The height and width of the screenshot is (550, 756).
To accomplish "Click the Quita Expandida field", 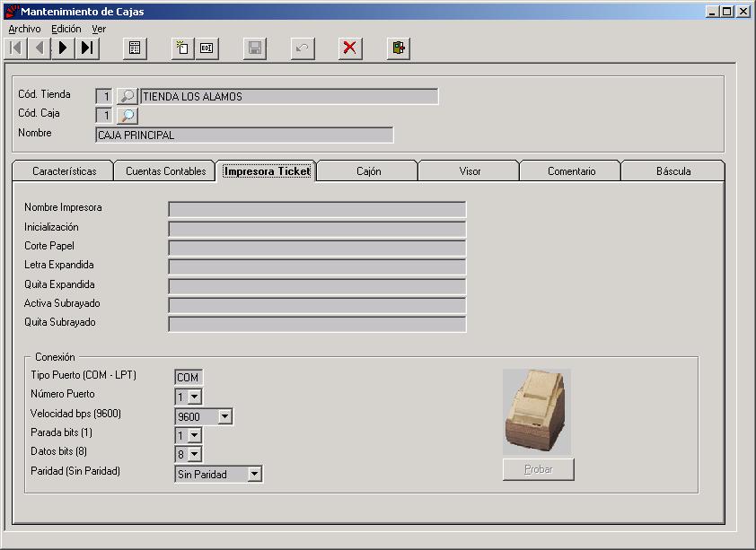I will pos(317,286).
